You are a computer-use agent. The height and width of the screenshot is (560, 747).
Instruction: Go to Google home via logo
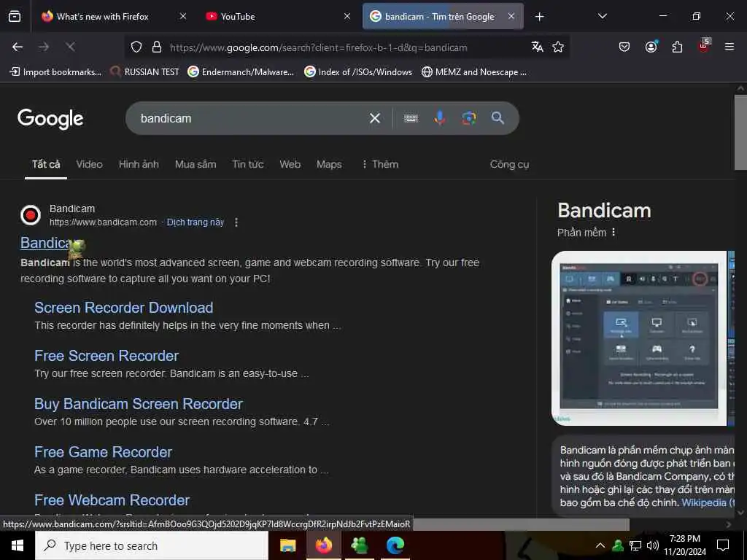point(50,119)
